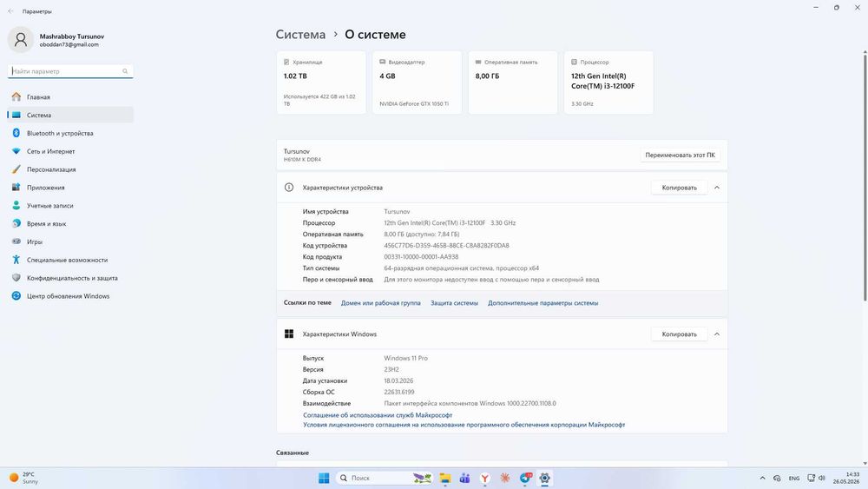Copy the Характеристики Windows specs
The height and width of the screenshot is (489, 868).
coord(680,334)
